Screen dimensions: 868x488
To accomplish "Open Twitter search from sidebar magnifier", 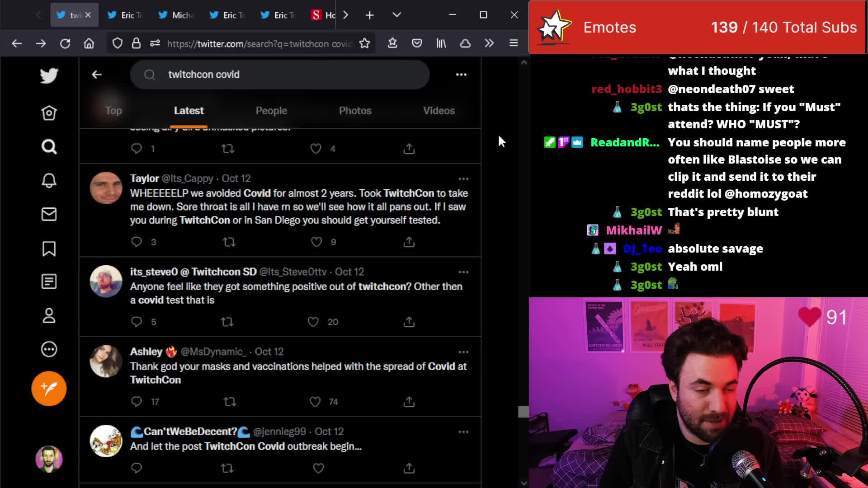I will tap(49, 147).
